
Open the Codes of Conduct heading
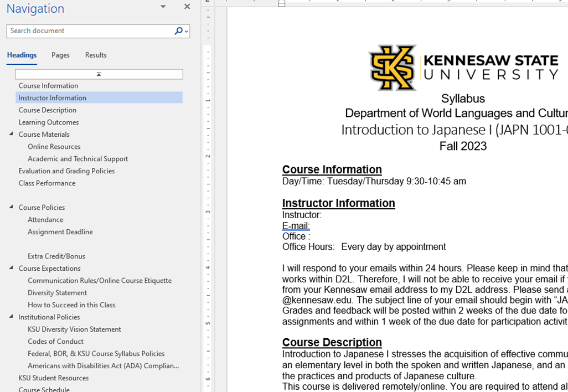tap(55, 342)
